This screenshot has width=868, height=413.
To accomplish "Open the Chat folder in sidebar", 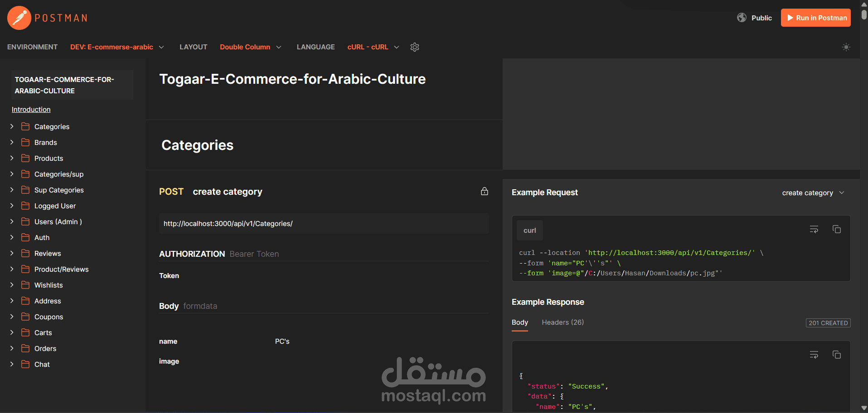I will tap(42, 364).
